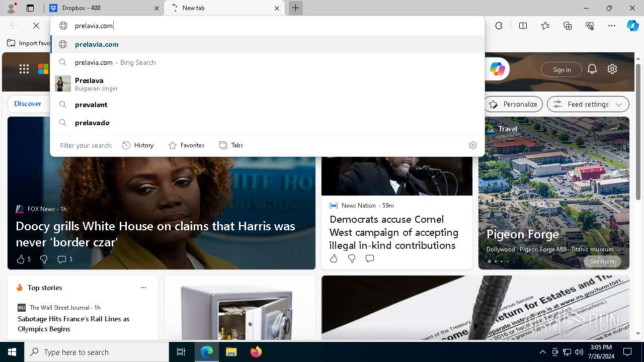644x362 pixels.
Task: Open page settings gear icon
Action: [x=612, y=69]
